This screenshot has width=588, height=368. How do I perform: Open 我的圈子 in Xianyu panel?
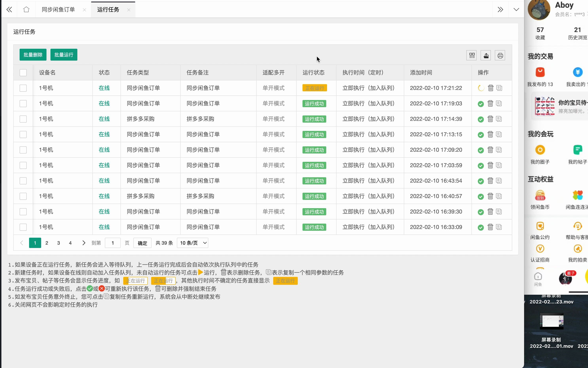(x=540, y=155)
